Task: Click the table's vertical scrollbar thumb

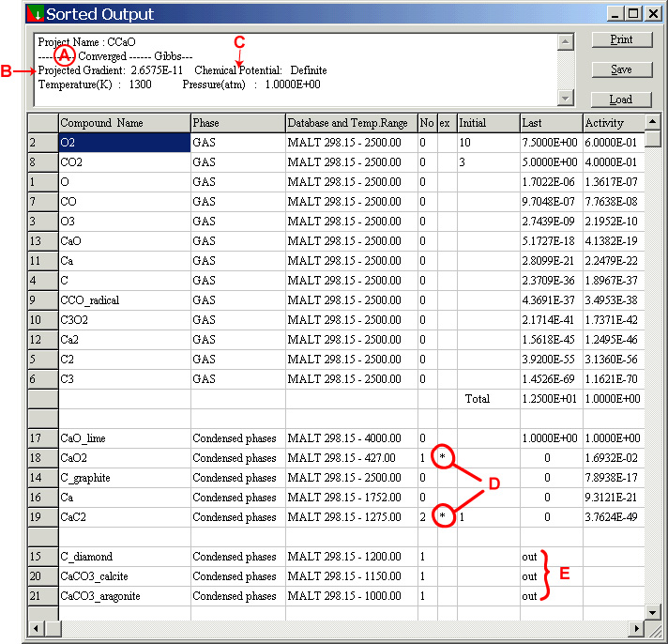Action: pyautogui.click(x=653, y=140)
